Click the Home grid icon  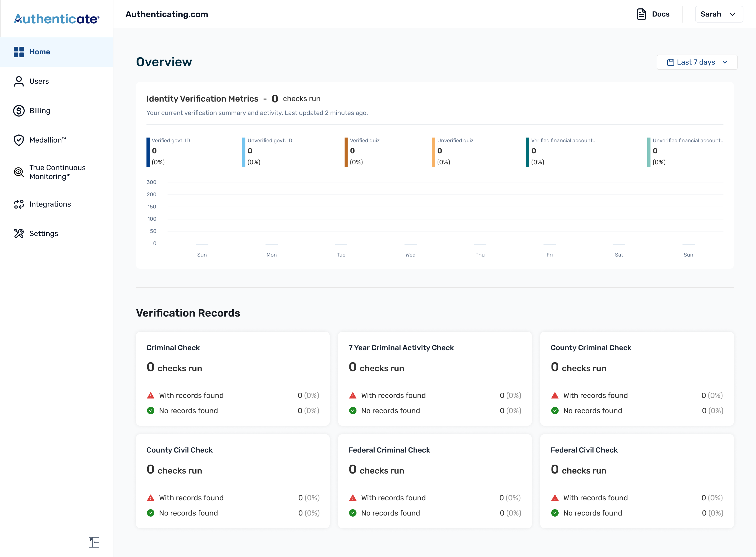click(x=19, y=52)
